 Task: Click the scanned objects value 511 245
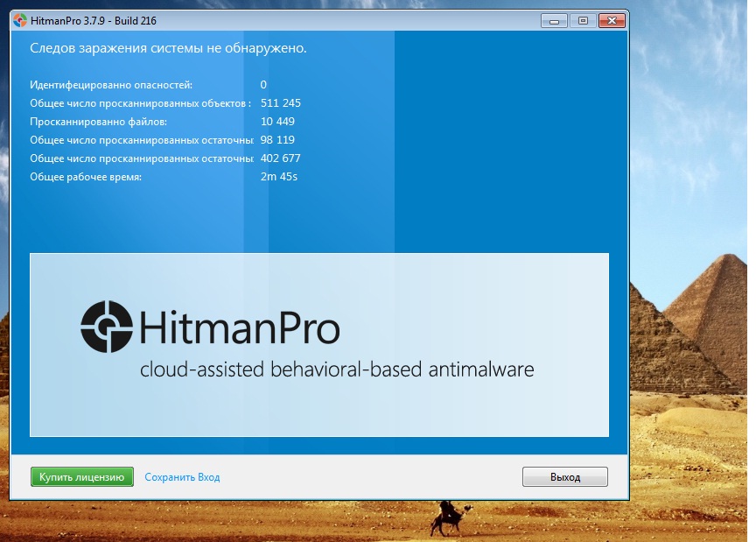(x=281, y=102)
